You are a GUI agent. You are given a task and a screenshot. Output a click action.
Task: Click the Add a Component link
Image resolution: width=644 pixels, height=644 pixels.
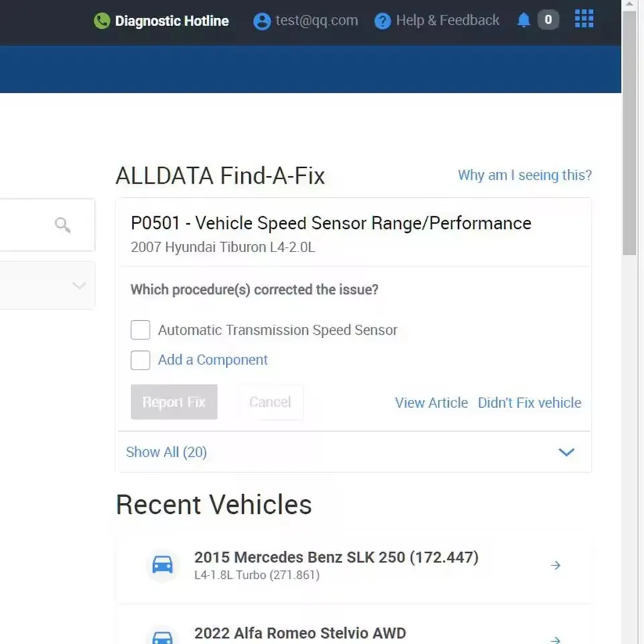pos(213,360)
